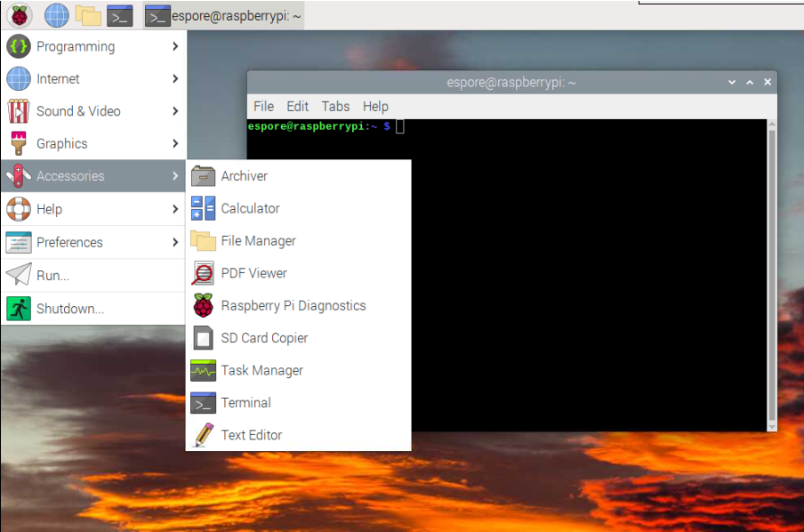Launch the Terminal icon in taskbar
The height and width of the screenshot is (532, 804).
pos(119,16)
